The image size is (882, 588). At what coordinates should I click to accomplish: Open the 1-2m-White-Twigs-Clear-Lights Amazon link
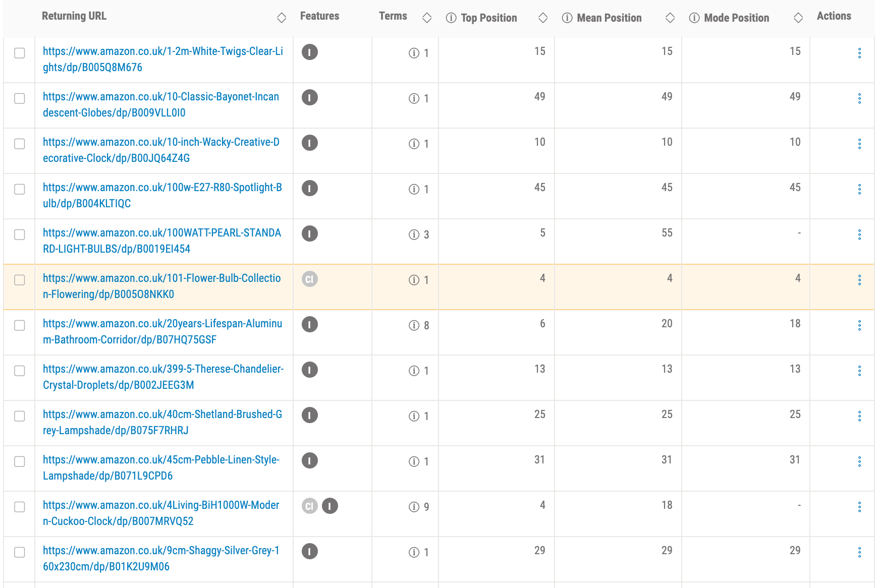click(163, 59)
